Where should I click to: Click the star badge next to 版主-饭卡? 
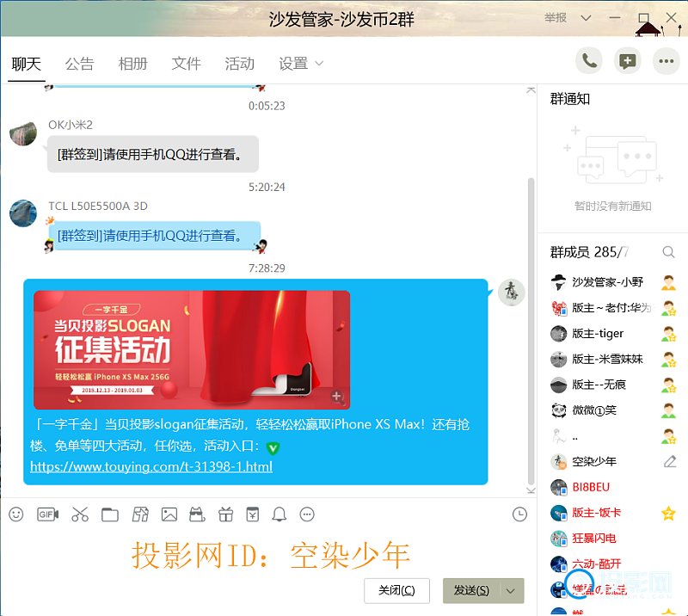coord(668,513)
